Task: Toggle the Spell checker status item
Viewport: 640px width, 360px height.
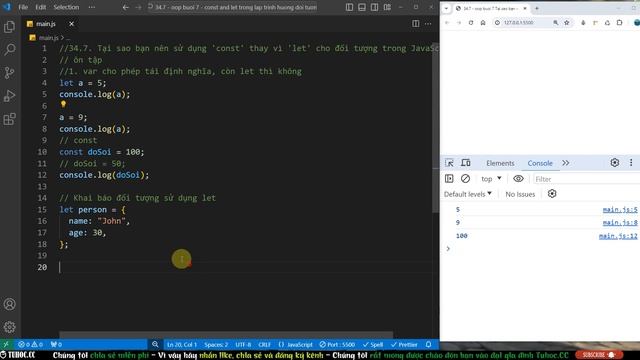Action: point(373,344)
